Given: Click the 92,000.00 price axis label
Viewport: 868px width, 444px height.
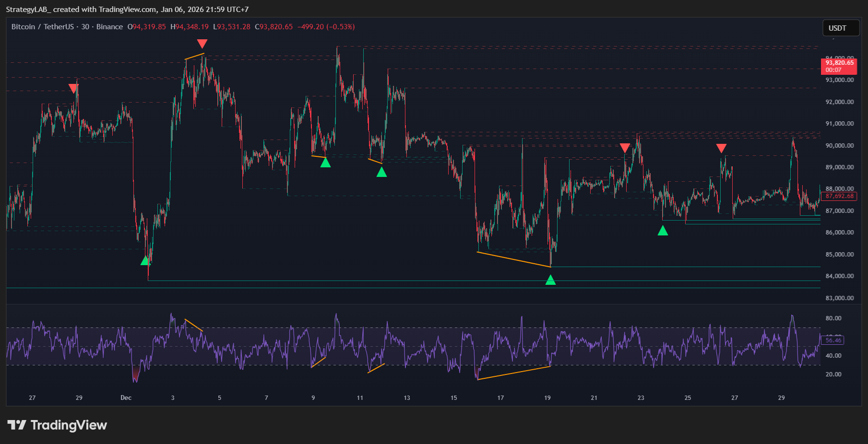Looking at the screenshot, I should point(839,102).
